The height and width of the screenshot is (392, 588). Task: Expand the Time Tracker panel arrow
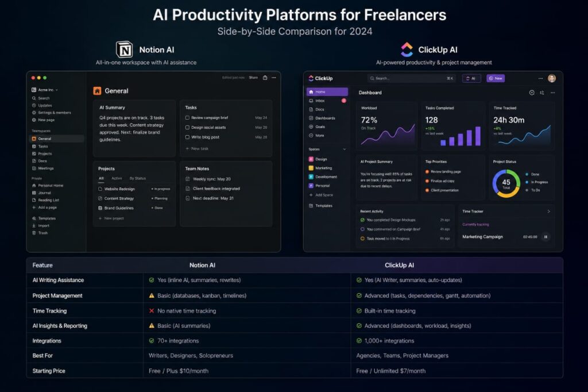coord(548,212)
